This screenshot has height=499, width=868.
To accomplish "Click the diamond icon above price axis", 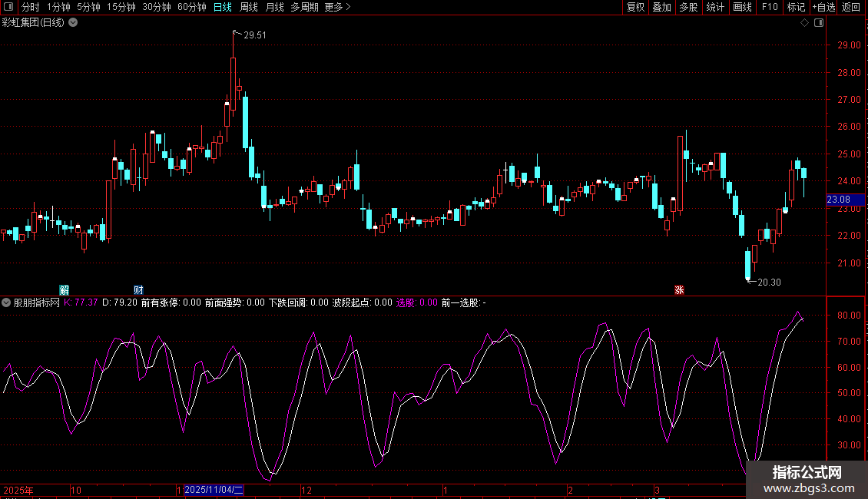I will [805, 23].
